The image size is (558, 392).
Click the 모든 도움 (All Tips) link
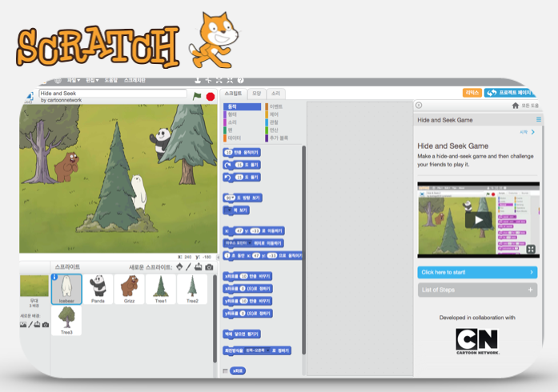(x=530, y=106)
